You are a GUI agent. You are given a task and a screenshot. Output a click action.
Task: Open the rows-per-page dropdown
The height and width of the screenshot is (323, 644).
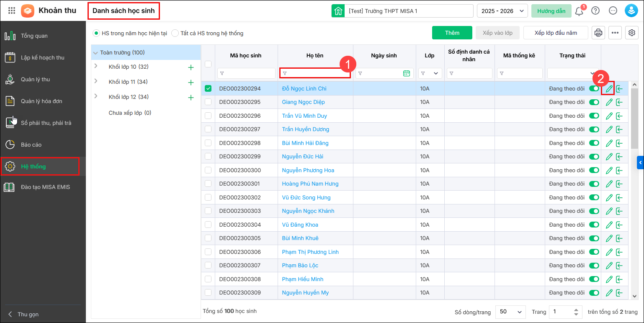(510, 312)
